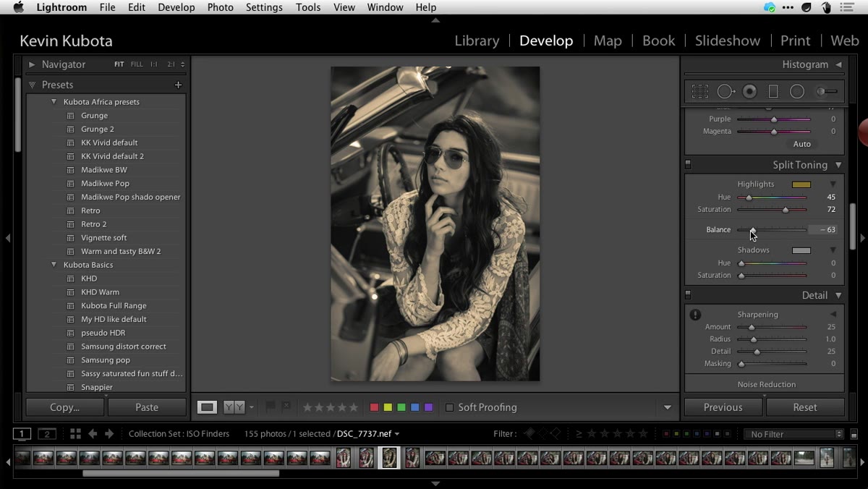
Task: Select the Graduated Filter tool
Action: pyautogui.click(x=773, y=92)
